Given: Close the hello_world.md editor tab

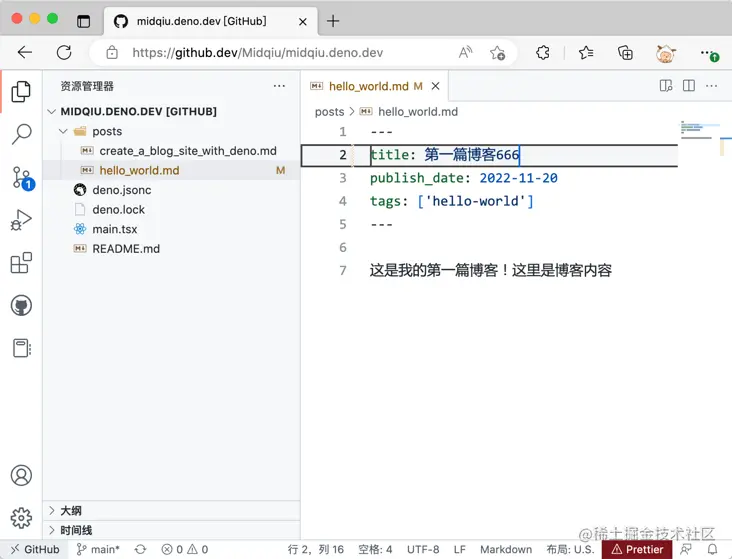Looking at the screenshot, I should (435, 86).
